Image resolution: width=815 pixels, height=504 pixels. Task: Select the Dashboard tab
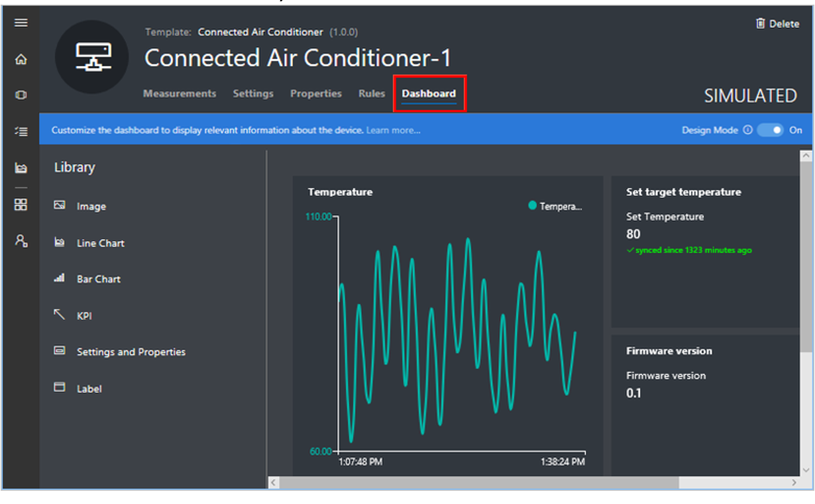click(429, 93)
